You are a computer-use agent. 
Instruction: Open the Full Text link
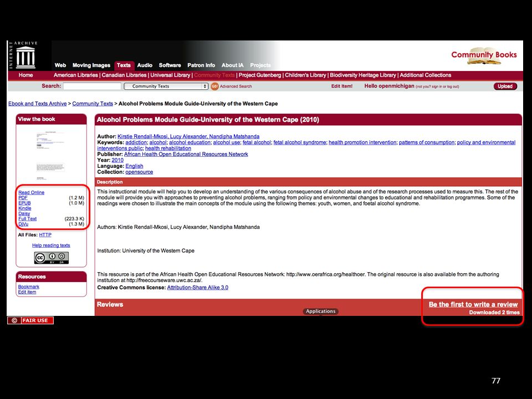click(x=27, y=219)
